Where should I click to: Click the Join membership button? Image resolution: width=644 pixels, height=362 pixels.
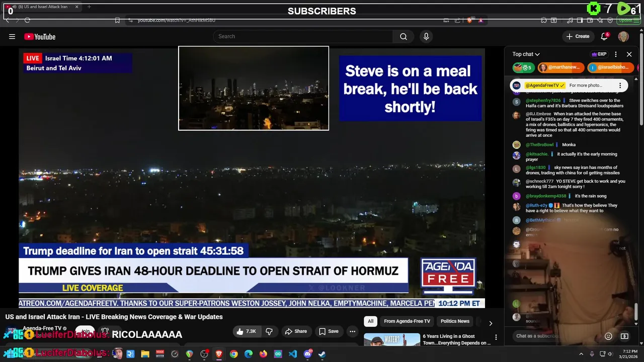coord(86,332)
